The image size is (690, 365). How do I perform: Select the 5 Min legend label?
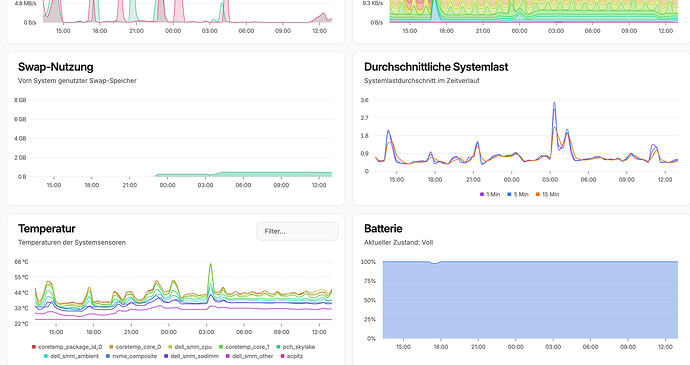click(521, 194)
